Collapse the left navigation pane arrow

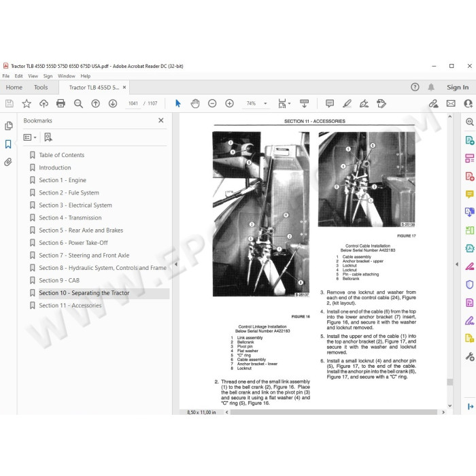tap(175, 265)
